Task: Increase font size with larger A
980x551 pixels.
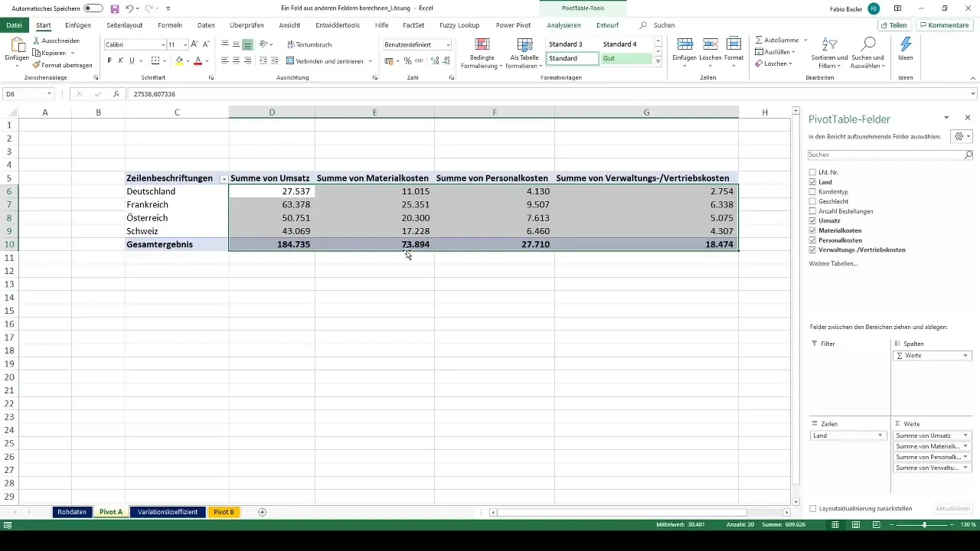Action: click(x=194, y=44)
